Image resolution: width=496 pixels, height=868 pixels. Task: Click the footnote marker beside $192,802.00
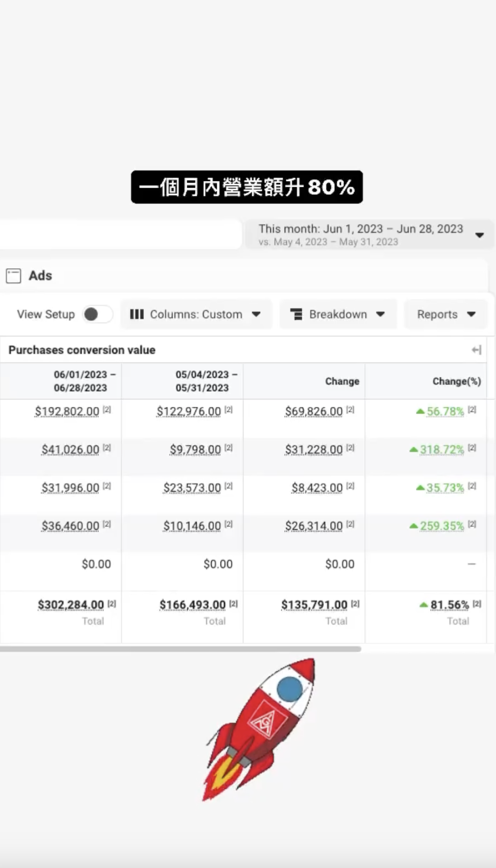(x=107, y=410)
